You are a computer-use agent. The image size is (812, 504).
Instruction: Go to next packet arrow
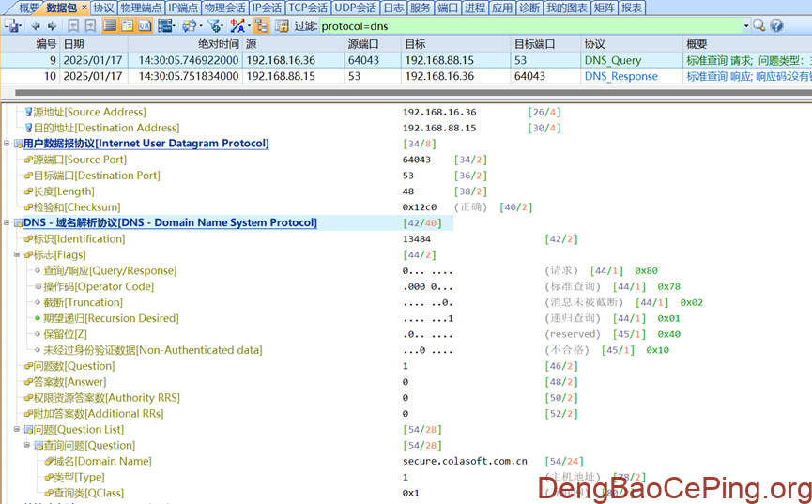[x=52, y=26]
